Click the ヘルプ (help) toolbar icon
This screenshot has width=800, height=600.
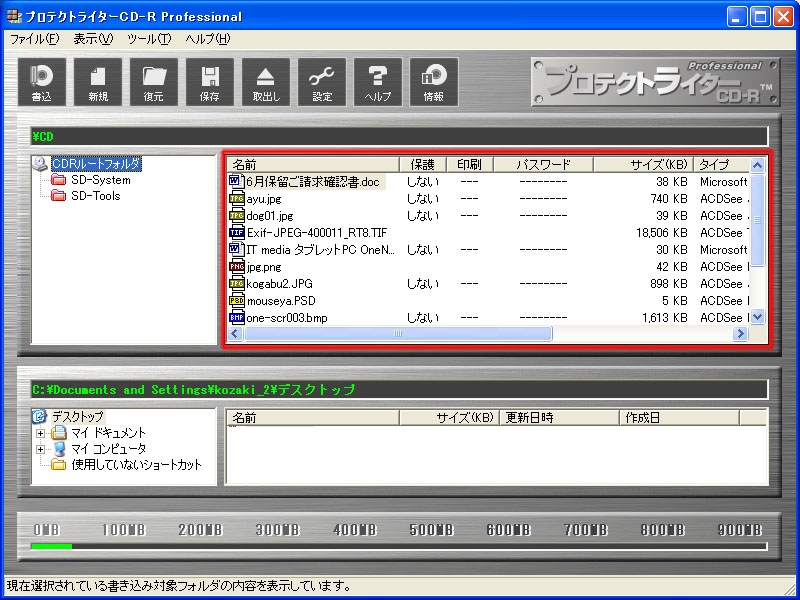pos(378,82)
